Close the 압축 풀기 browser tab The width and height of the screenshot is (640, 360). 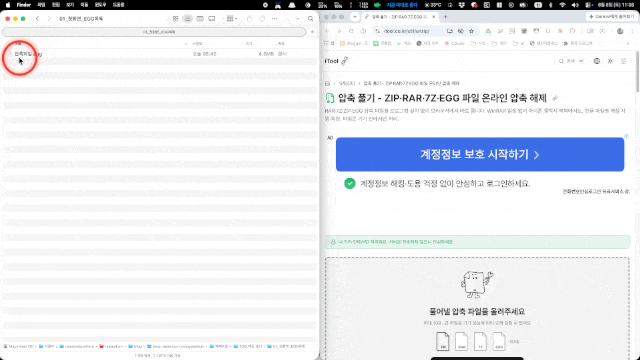[433, 17]
